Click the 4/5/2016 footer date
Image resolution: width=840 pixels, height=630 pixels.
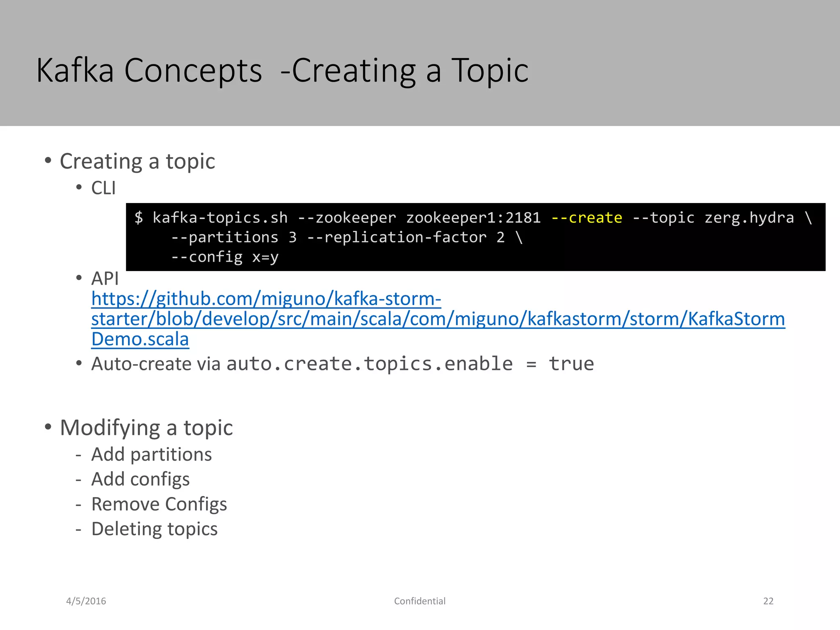[x=86, y=601]
